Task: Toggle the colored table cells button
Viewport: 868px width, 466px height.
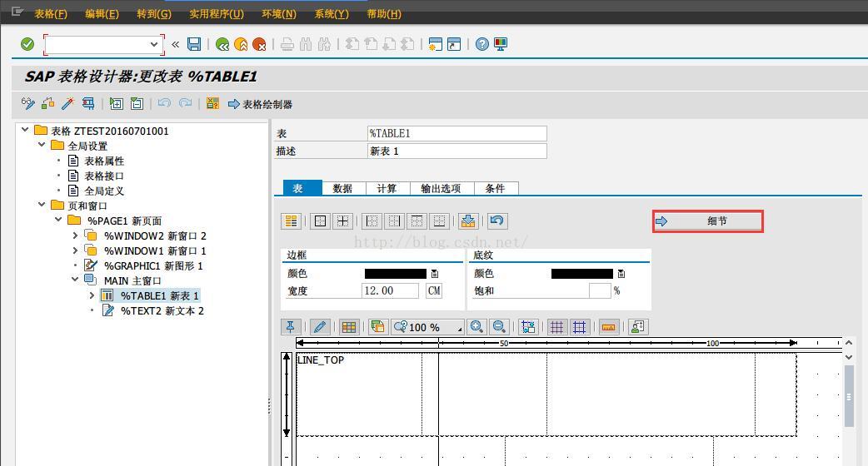Action: (x=349, y=327)
